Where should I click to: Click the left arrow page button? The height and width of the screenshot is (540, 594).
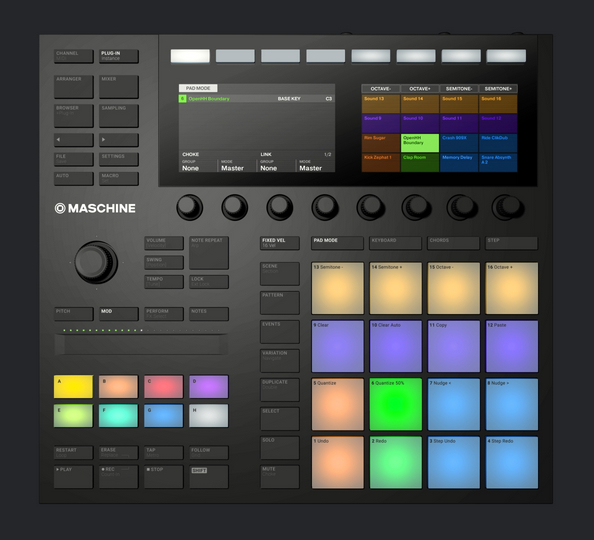click(73, 139)
